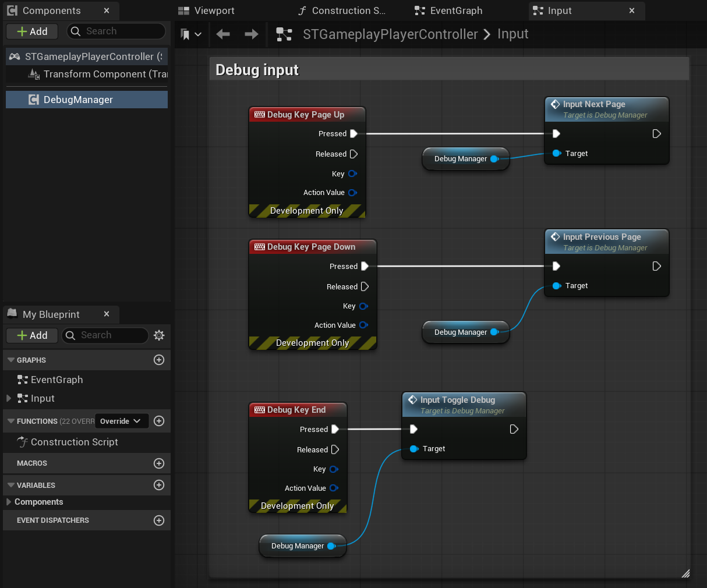This screenshot has height=588, width=707.
Task: Add a new graph with the plus icon
Action: [159, 360]
